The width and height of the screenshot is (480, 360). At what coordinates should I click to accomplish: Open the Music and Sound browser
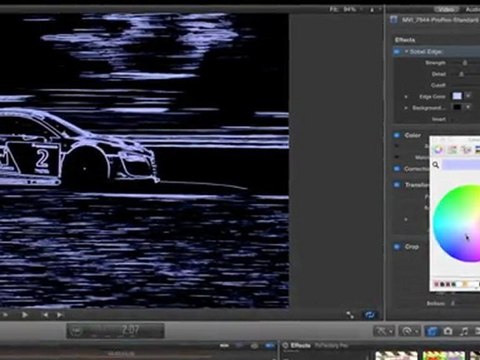[464, 331]
